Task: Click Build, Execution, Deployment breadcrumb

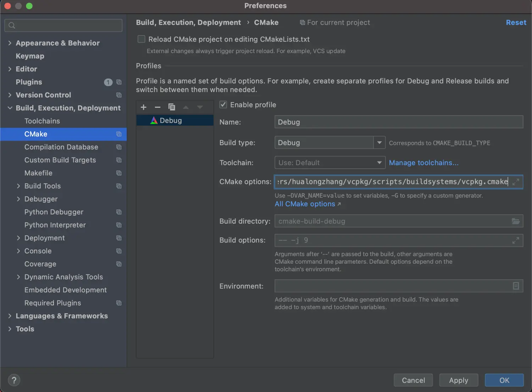Action: 188,22
